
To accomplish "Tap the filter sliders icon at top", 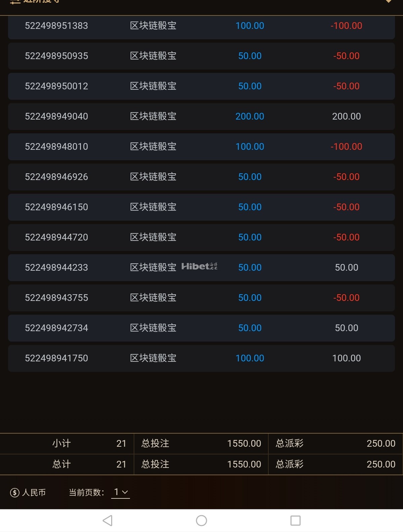I will tap(15, 2).
